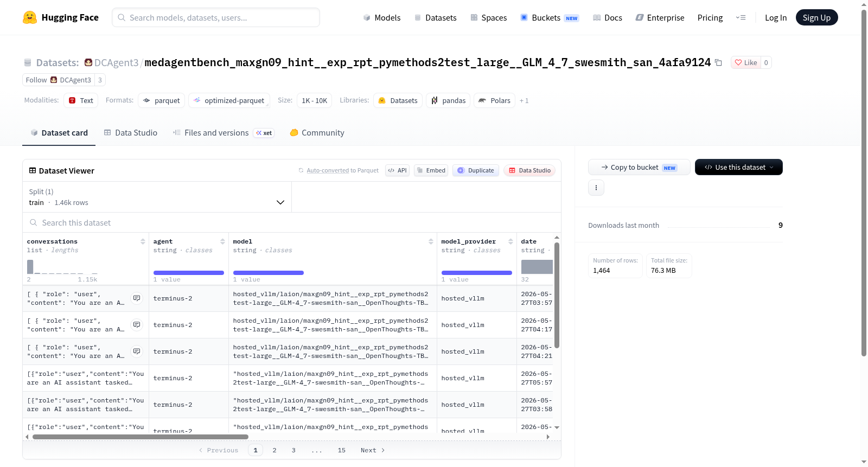
Task: Select the pandas library tag
Action: coord(448,100)
